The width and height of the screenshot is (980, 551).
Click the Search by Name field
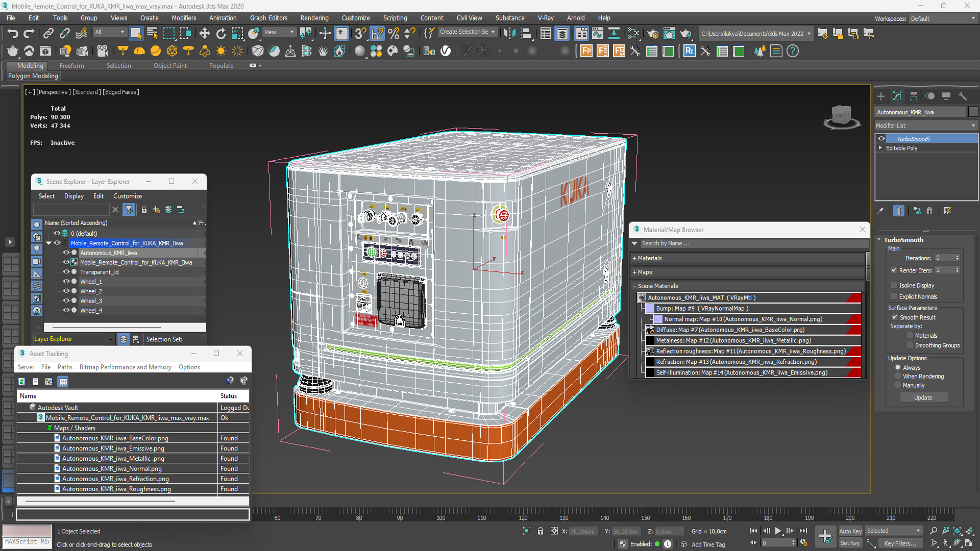coord(753,244)
